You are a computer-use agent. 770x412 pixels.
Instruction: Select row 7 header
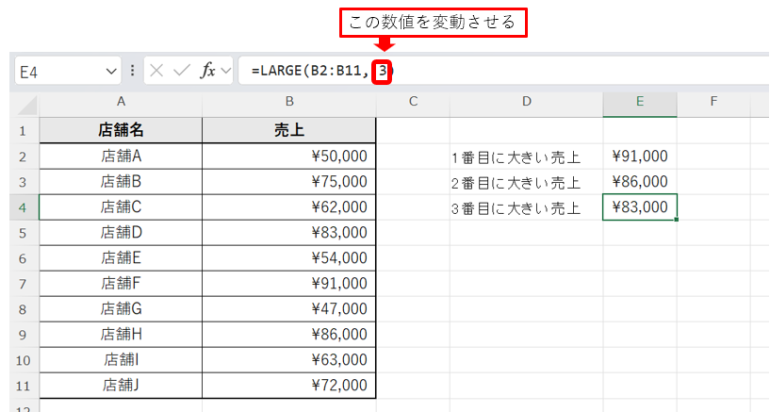pyautogui.click(x=23, y=284)
